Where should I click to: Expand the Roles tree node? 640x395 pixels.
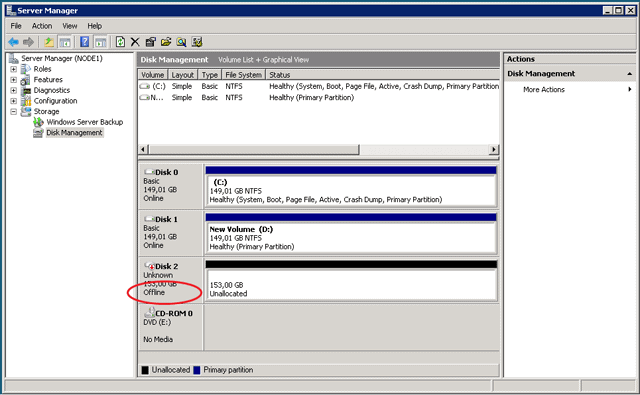click(x=13, y=69)
